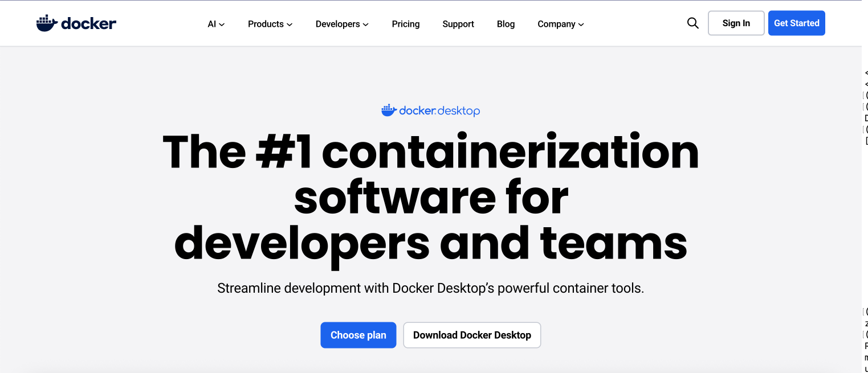The width and height of the screenshot is (868, 373).
Task: Click the Choose plan button
Action: [358, 335]
